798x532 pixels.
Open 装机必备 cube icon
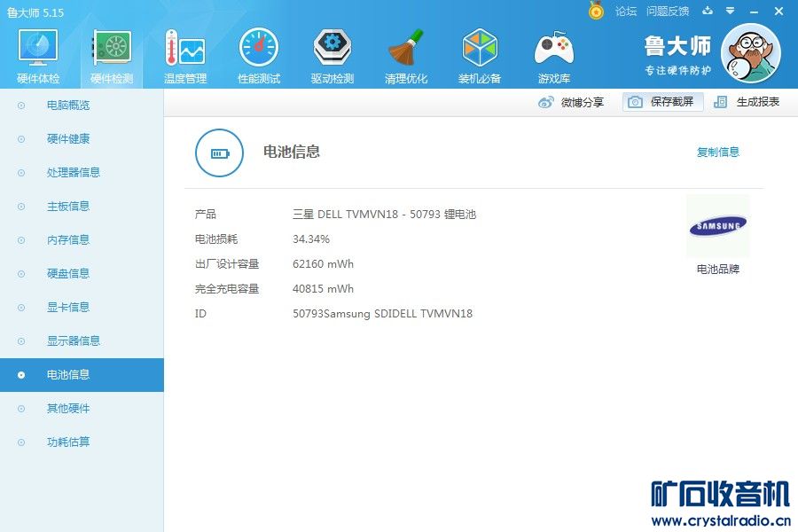coord(480,48)
